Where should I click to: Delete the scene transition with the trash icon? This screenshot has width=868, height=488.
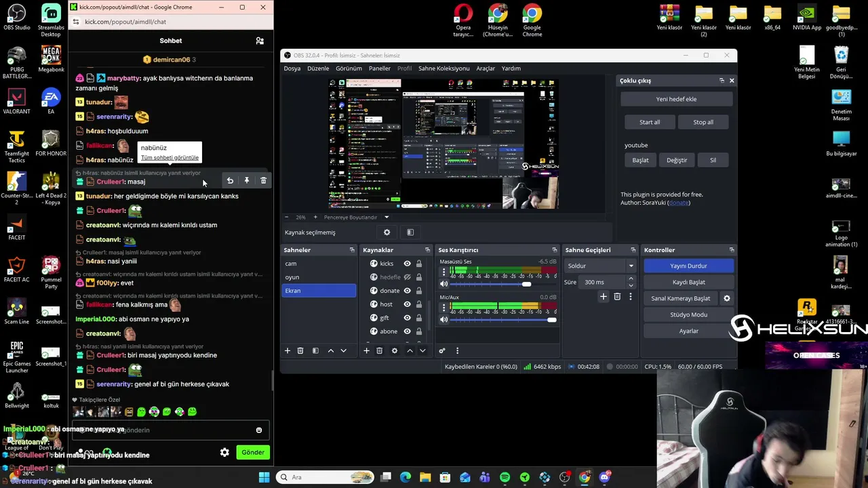point(617,296)
